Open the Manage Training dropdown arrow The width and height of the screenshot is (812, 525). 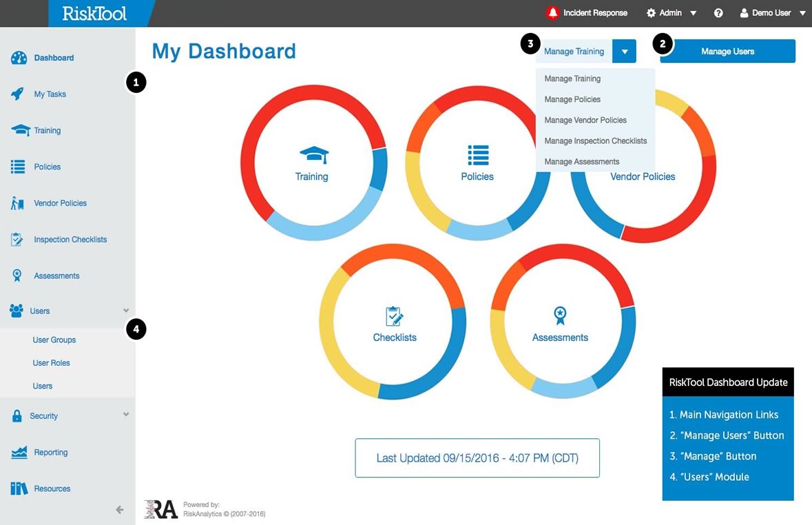pos(625,51)
